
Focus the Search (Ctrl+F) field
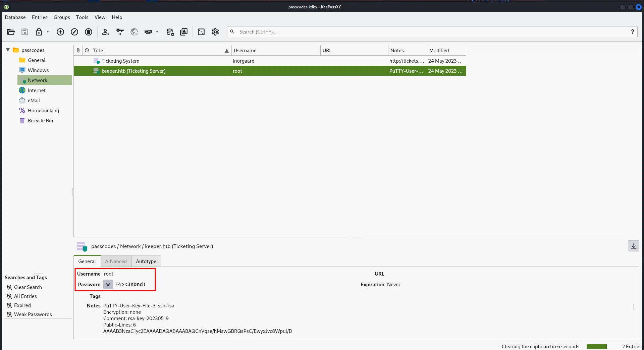(x=432, y=32)
